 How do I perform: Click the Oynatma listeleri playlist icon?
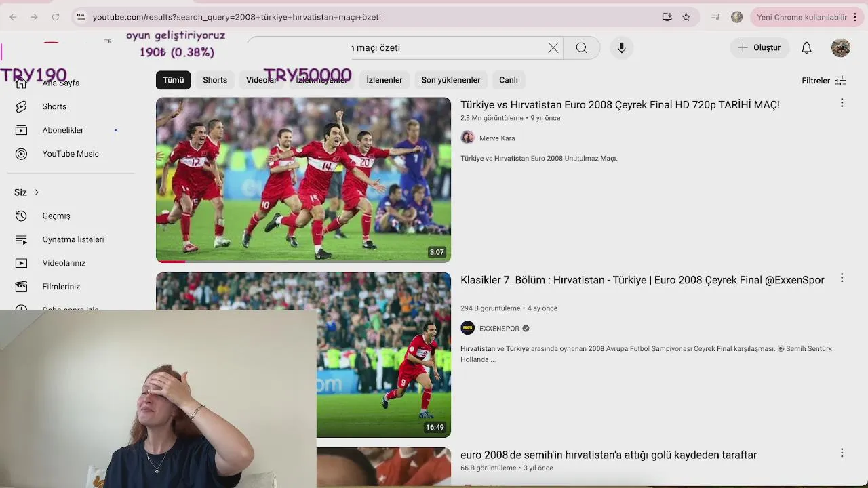coord(21,239)
